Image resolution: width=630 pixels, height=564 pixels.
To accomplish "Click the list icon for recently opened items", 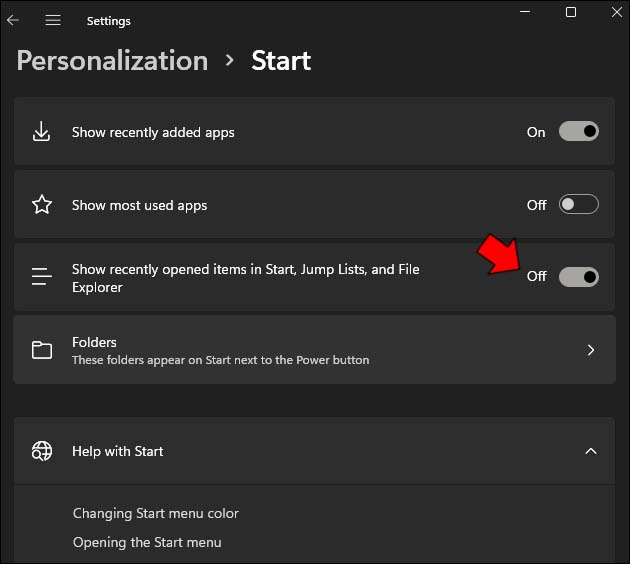I will pyautogui.click(x=42, y=277).
